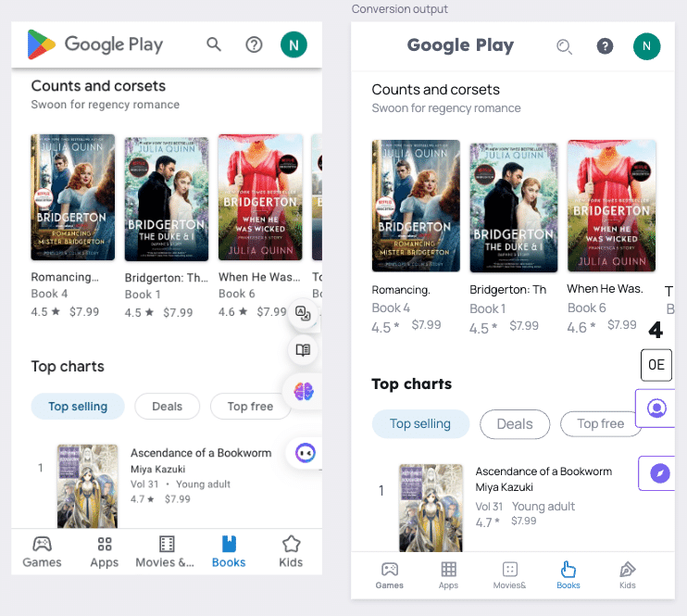
Task: Click 'Miya Kazuki' author in Conversion output
Action: coord(505,487)
